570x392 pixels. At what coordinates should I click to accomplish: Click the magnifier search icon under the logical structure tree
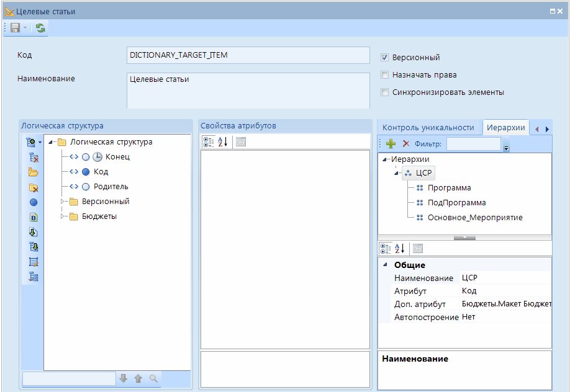coord(153,378)
